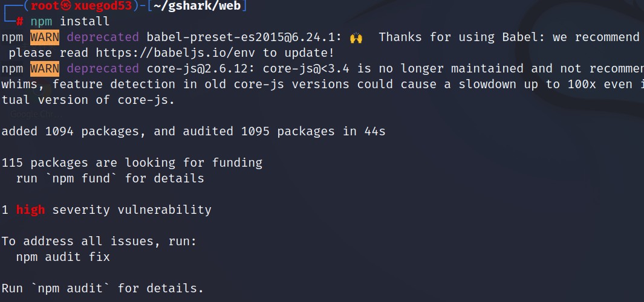
Task: Click first purple 'deprecated' word
Action: 102,37
